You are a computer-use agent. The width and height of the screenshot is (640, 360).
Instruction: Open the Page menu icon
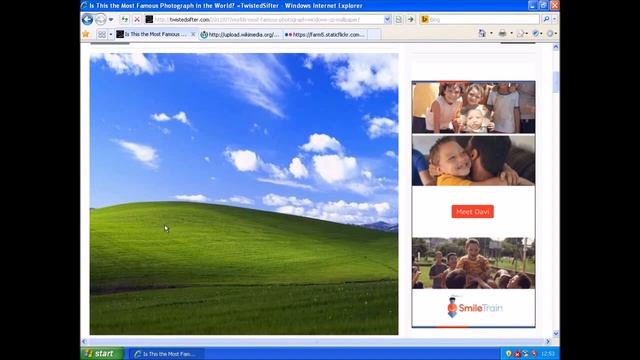point(521,33)
